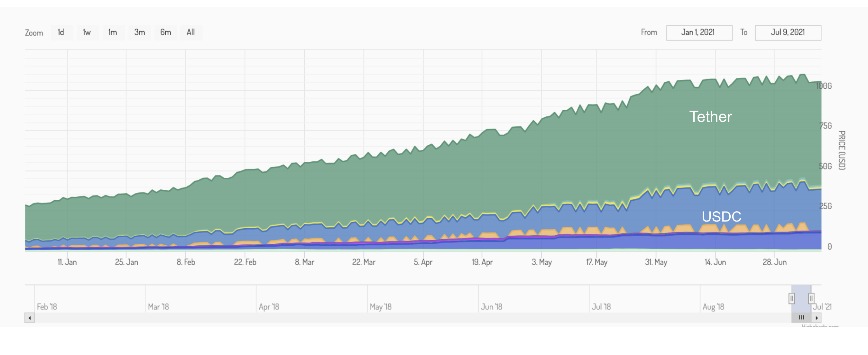This screenshot has width=868, height=355.
Task: Edit the From date field Jan 1, 2021
Action: [699, 33]
